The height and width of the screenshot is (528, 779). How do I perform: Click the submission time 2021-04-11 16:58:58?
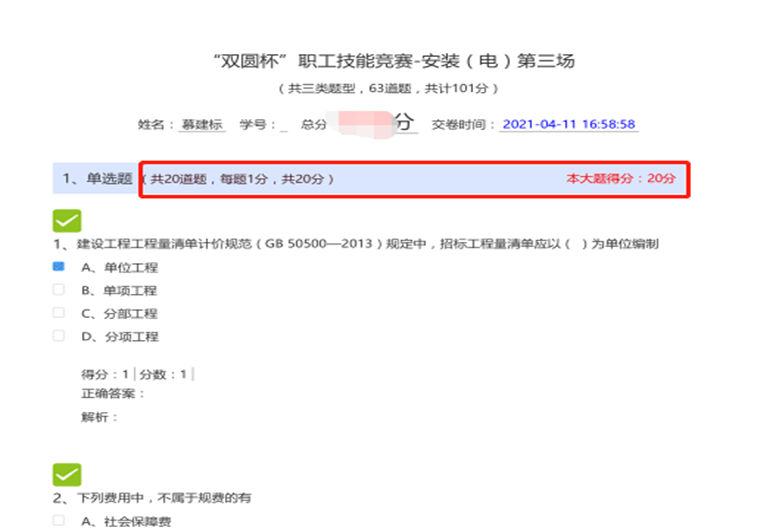tap(569, 125)
